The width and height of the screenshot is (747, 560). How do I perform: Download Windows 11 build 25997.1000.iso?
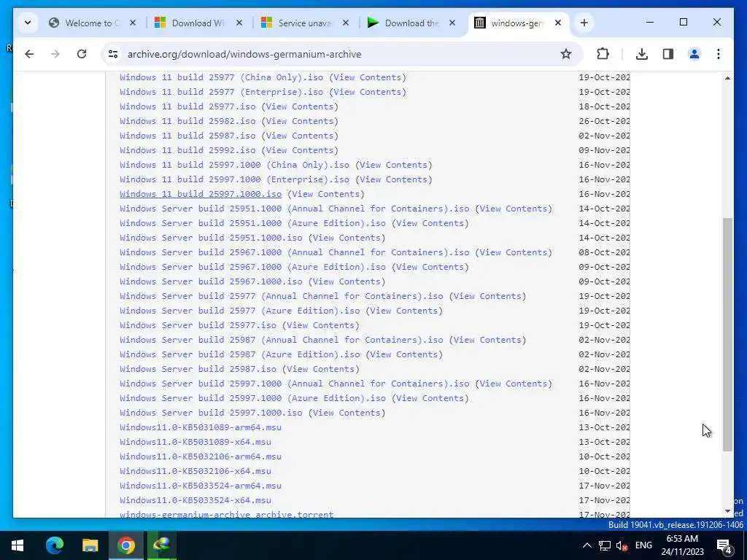201,194
